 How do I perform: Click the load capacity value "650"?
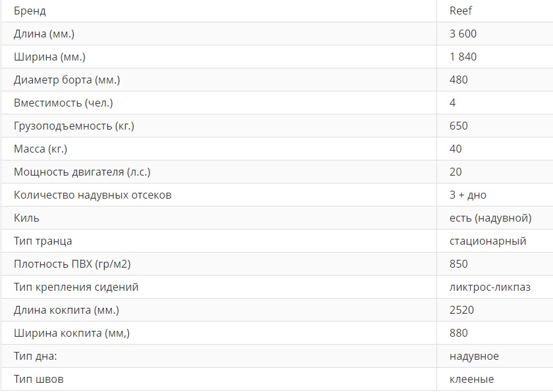(459, 126)
